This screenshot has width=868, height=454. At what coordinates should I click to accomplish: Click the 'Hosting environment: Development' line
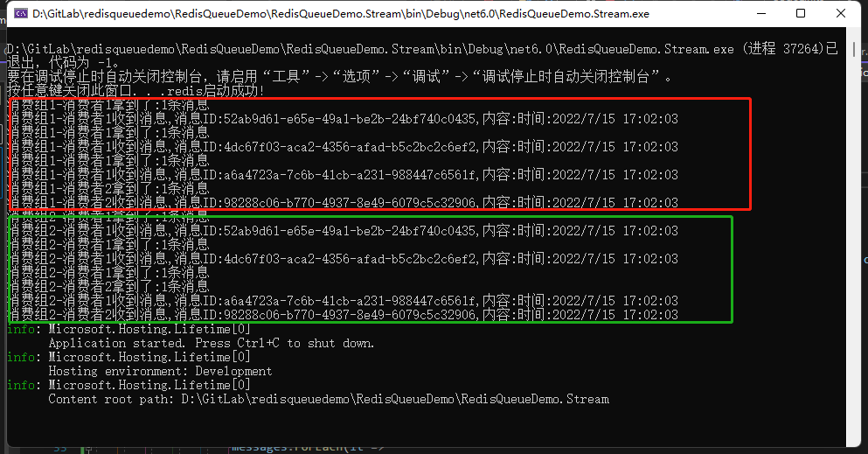point(160,371)
